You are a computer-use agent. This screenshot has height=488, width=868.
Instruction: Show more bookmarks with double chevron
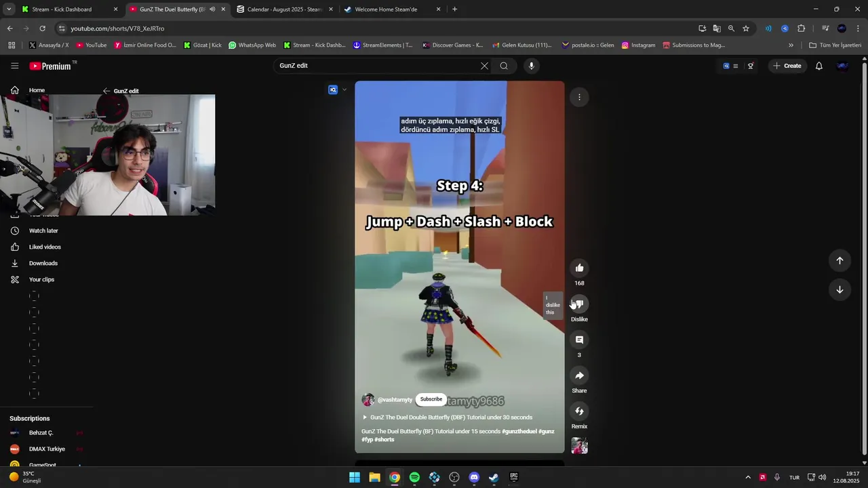tap(791, 45)
